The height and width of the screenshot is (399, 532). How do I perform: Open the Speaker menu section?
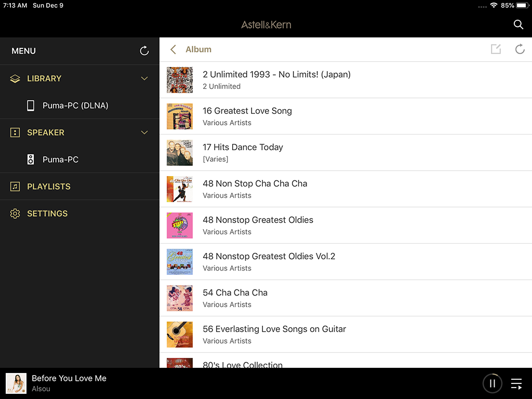click(x=79, y=132)
